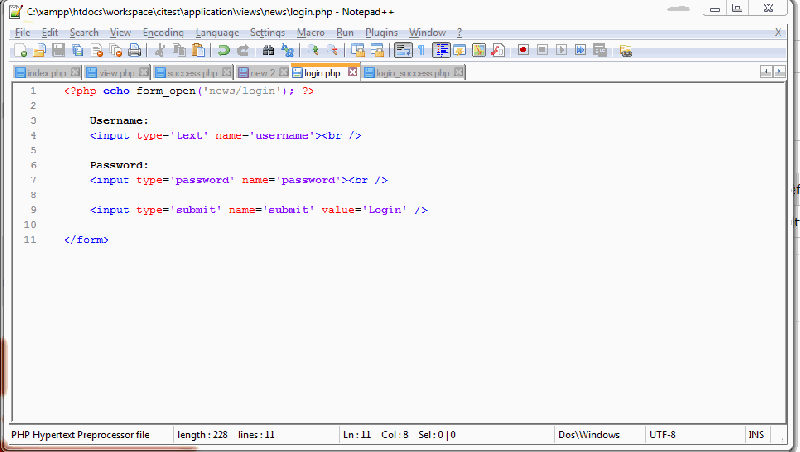Stop macro recording via the stop icon
Image resolution: width=800 pixels, height=452 pixels.
pos(542,50)
